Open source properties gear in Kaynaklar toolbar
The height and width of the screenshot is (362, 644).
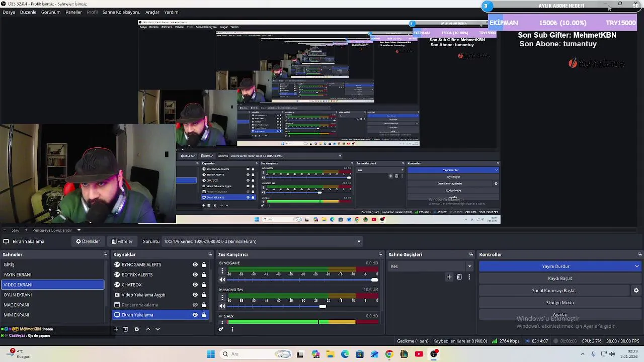(136, 329)
